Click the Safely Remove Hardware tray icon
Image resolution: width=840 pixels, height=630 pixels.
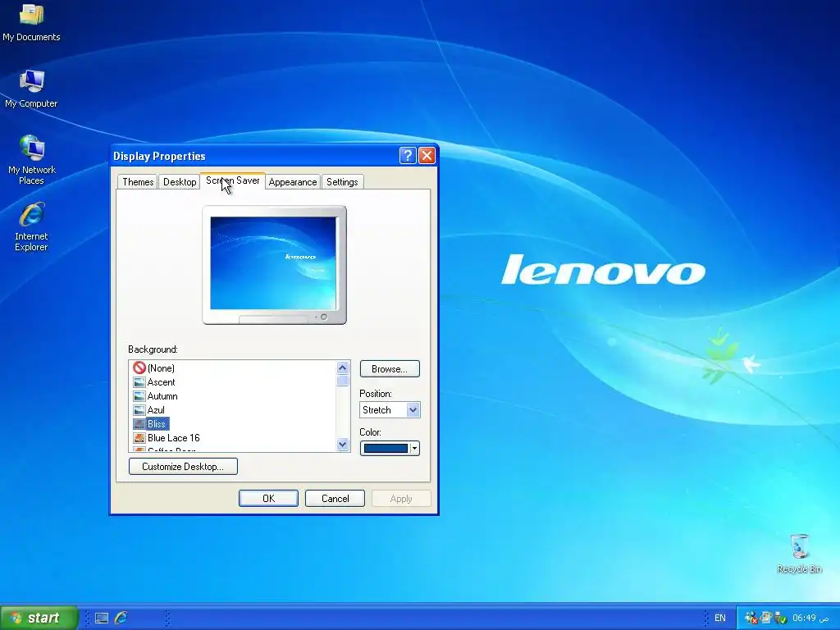point(781,618)
